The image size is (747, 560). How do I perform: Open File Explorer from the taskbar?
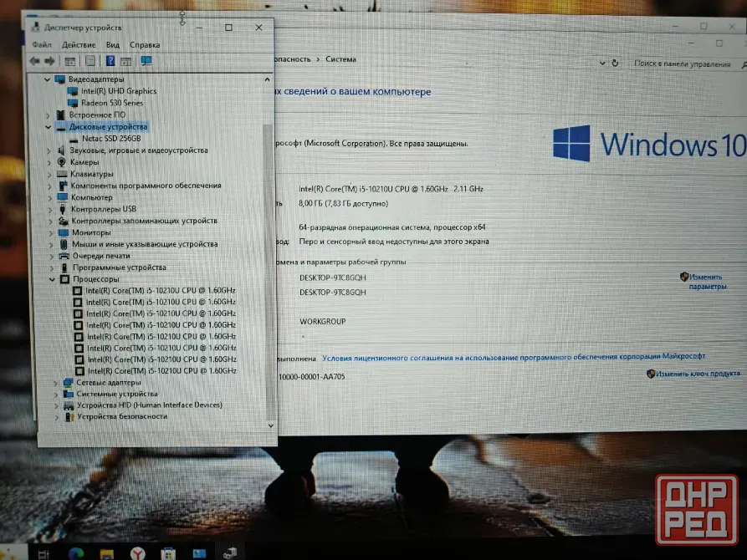point(107,554)
